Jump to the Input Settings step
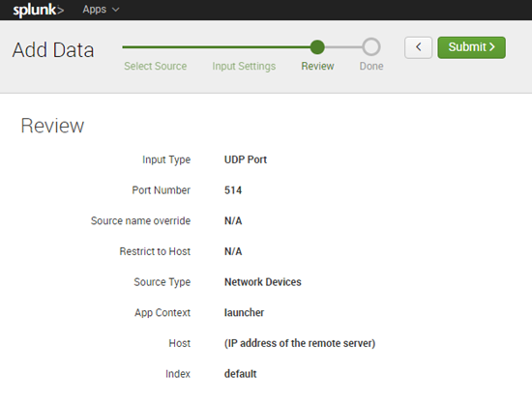Screen dimensions: 532x403 244,66
